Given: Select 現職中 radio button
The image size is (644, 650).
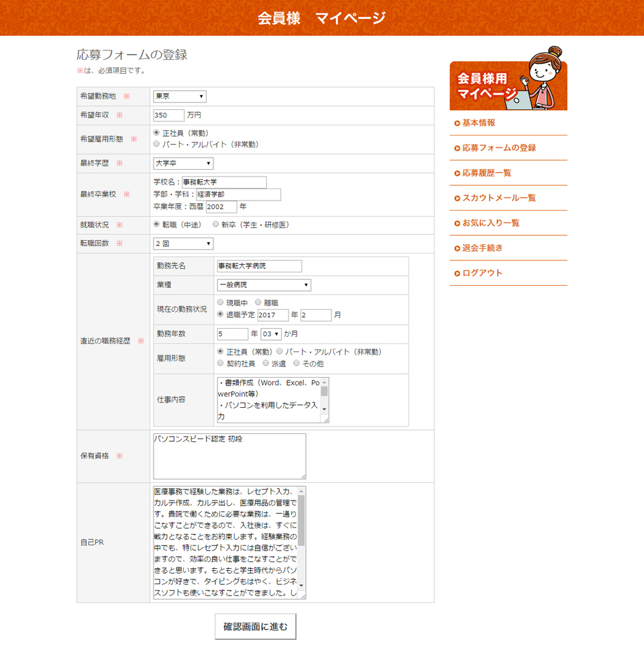Looking at the screenshot, I should (x=220, y=303).
